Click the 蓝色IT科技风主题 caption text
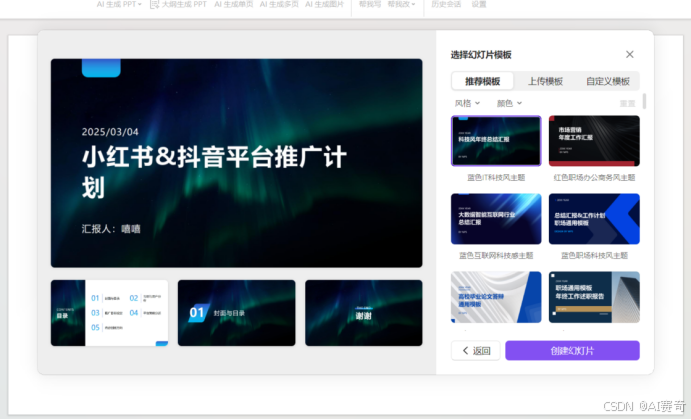Viewport: 691px width, 420px height. (496, 178)
